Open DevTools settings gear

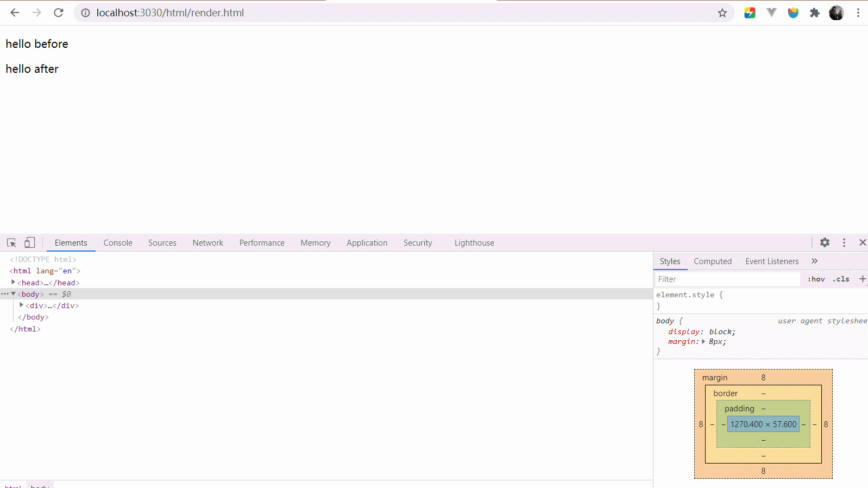pyautogui.click(x=825, y=242)
